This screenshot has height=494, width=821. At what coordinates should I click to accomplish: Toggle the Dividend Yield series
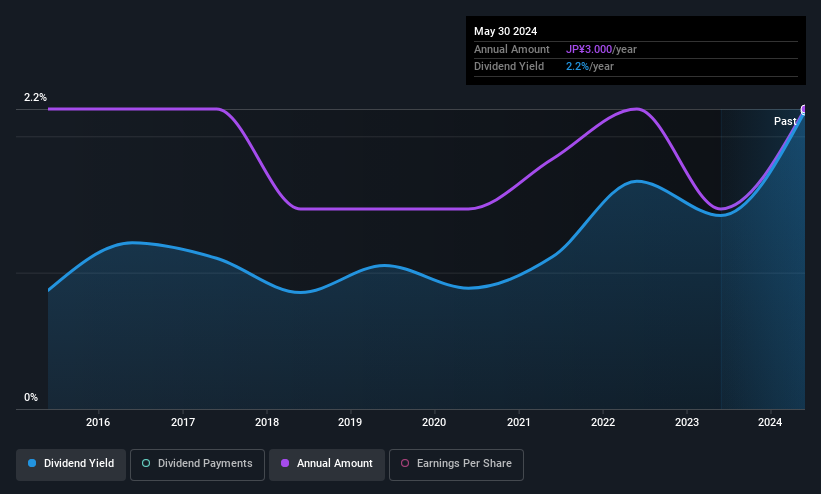pyautogui.click(x=71, y=464)
